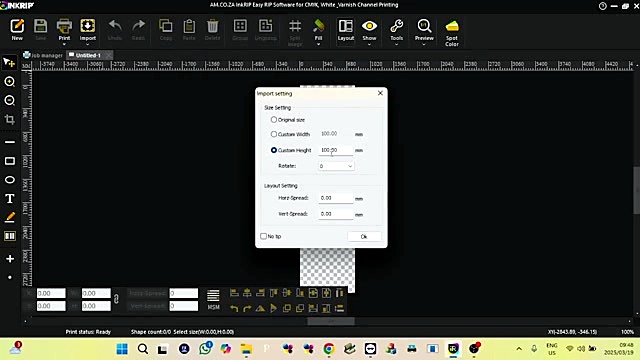Enable the No tip checkbox
The width and height of the screenshot is (640, 360).
(x=263, y=236)
